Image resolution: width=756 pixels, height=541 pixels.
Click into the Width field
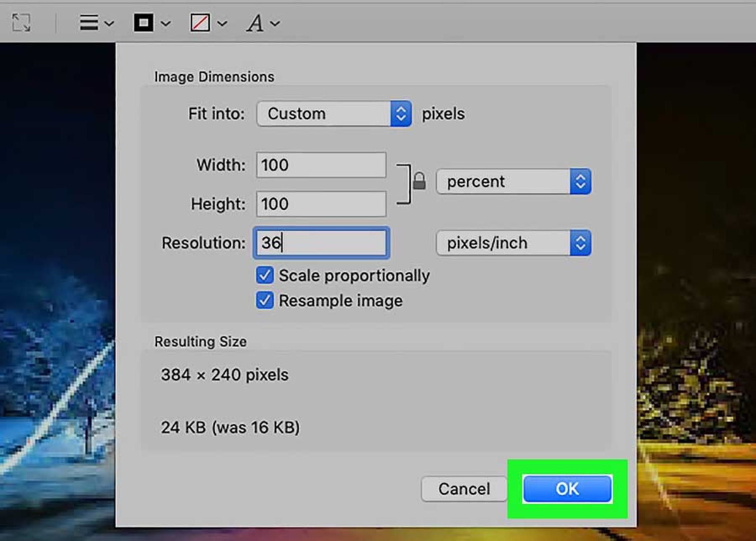(321, 165)
